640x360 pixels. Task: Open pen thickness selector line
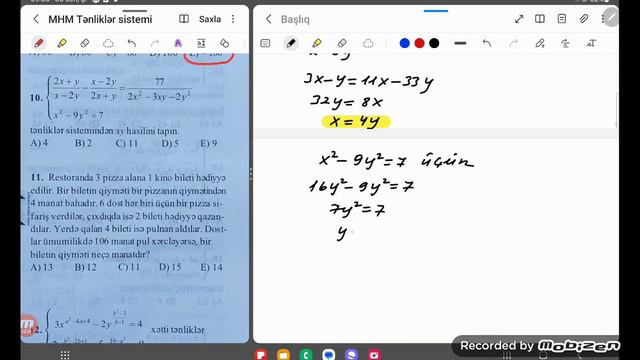coord(460,43)
